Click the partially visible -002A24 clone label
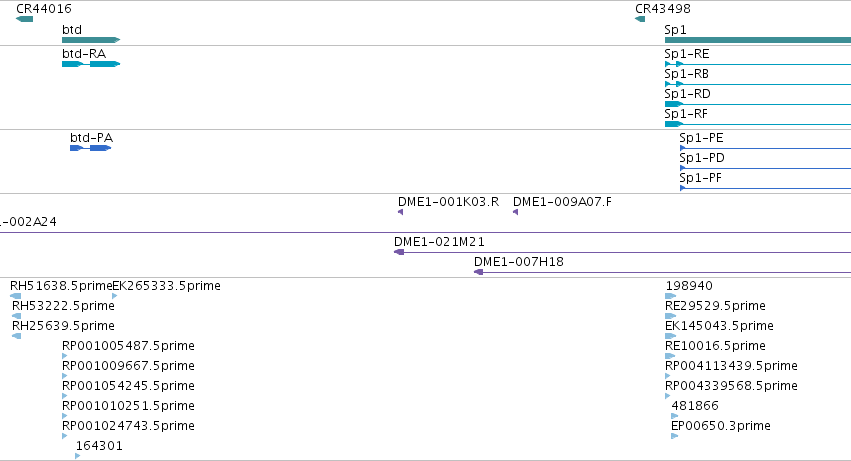The height and width of the screenshot is (461, 851). coord(28,222)
